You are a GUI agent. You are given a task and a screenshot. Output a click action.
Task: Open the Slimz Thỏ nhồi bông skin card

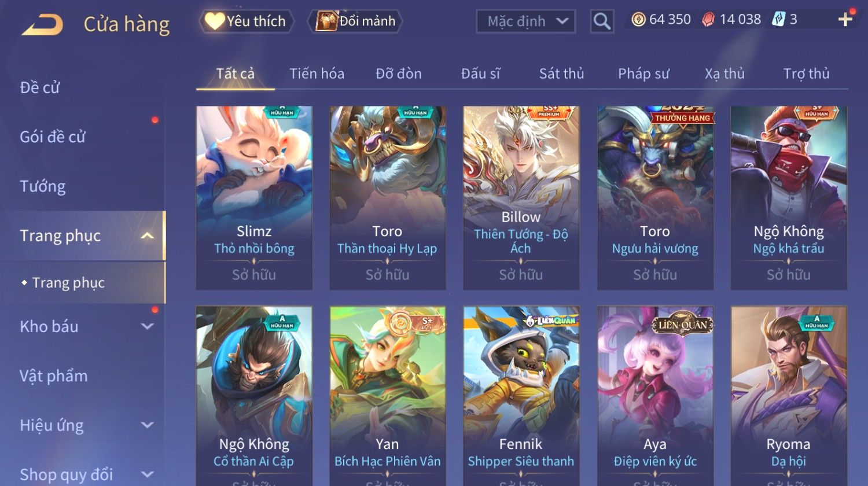point(254,197)
